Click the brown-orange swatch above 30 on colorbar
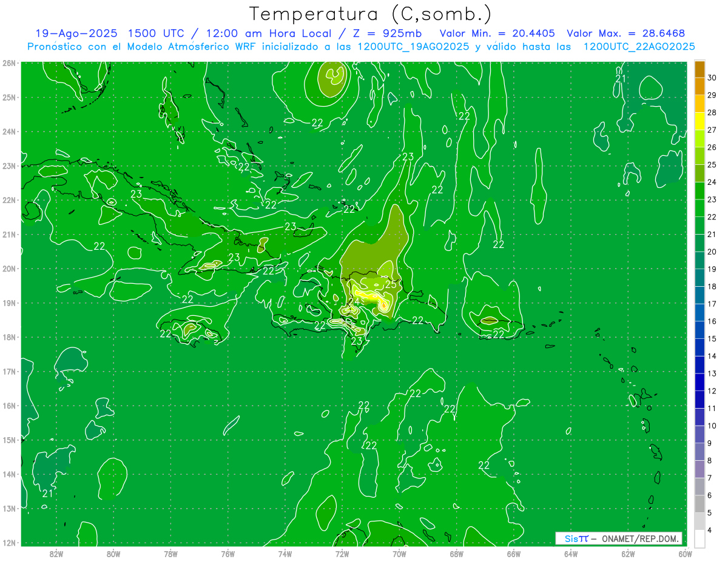 click(x=699, y=69)
